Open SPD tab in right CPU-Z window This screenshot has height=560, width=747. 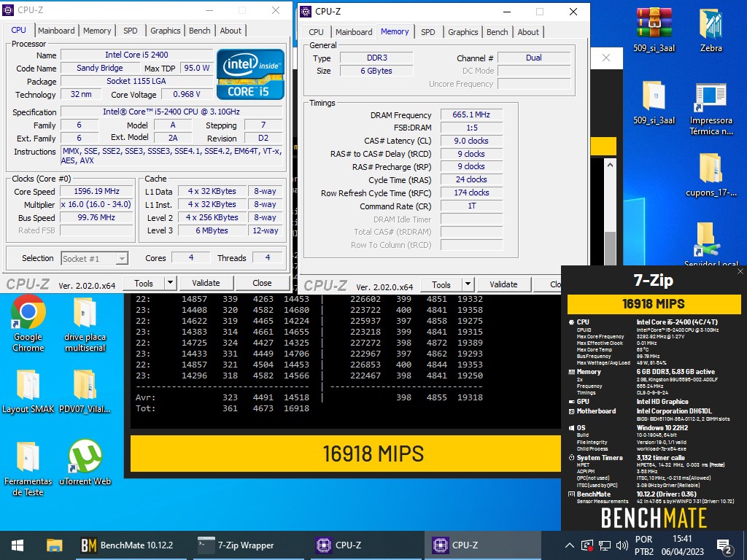[427, 32]
